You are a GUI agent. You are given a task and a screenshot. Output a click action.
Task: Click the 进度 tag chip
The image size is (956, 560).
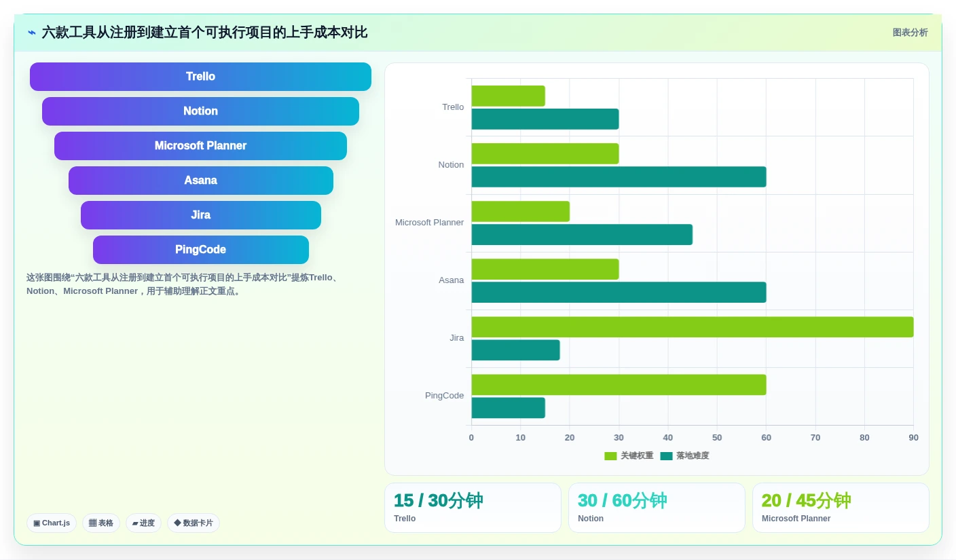(143, 523)
